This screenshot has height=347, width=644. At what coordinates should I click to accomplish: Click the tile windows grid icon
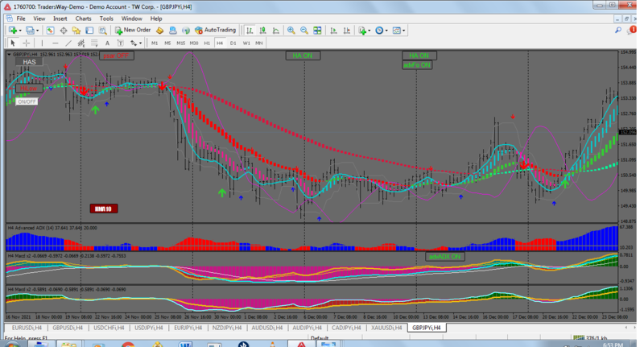(x=316, y=30)
